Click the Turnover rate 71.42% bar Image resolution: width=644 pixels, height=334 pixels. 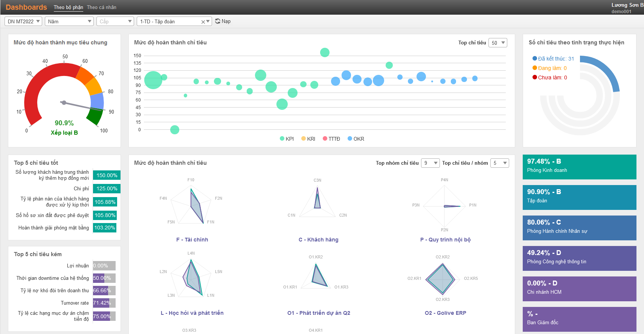click(104, 303)
